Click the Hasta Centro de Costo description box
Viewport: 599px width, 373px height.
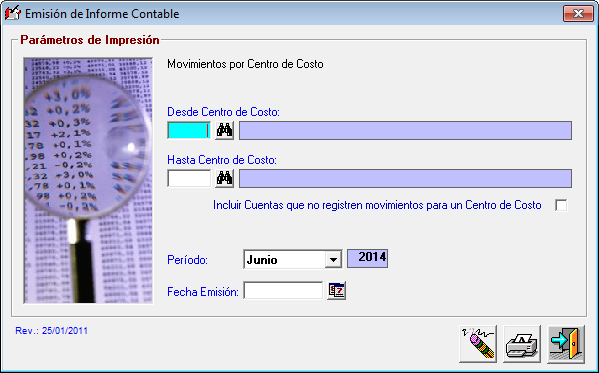[405, 178]
